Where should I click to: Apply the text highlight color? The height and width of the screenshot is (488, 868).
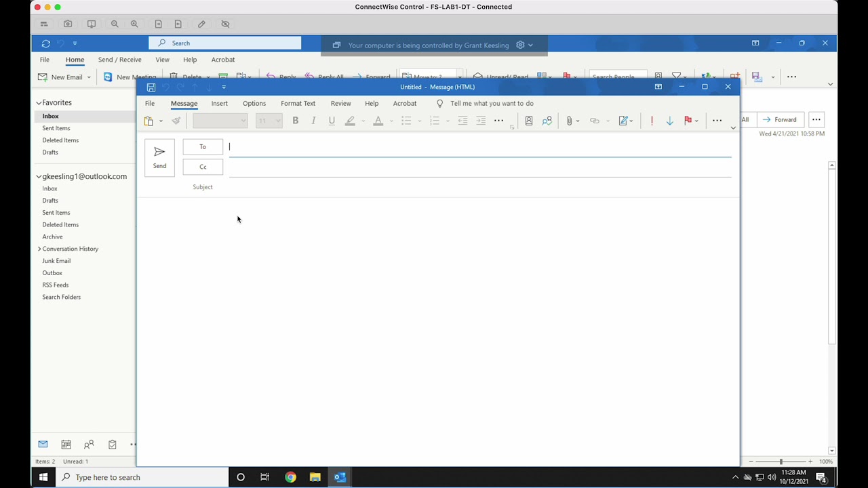pos(350,121)
